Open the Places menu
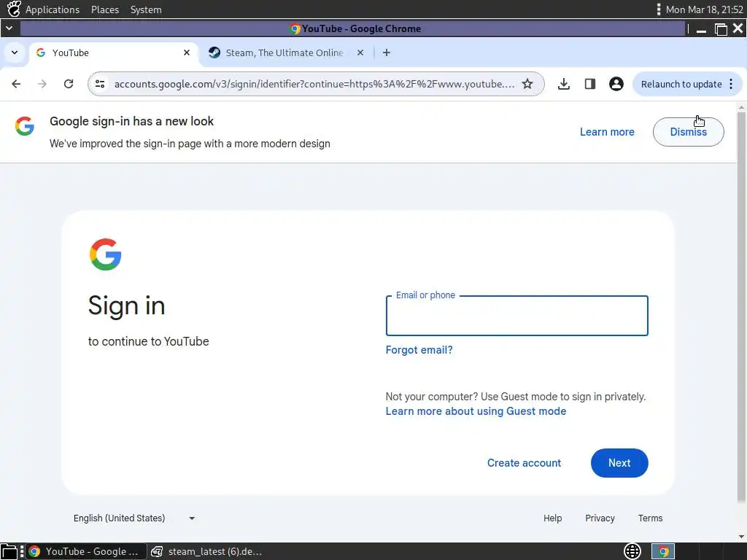 tap(105, 9)
